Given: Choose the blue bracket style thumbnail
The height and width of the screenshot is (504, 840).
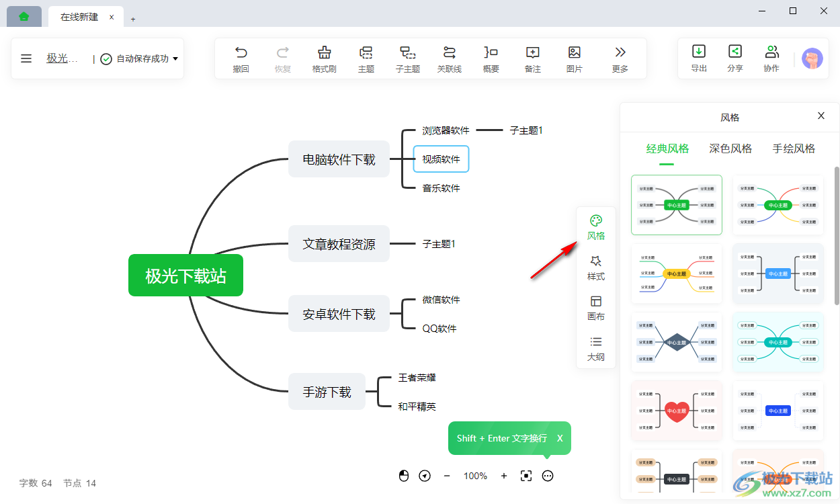Looking at the screenshot, I should [778, 274].
